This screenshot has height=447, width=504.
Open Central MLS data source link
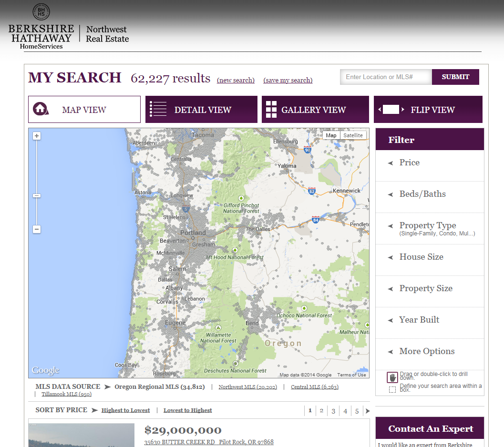click(x=315, y=387)
